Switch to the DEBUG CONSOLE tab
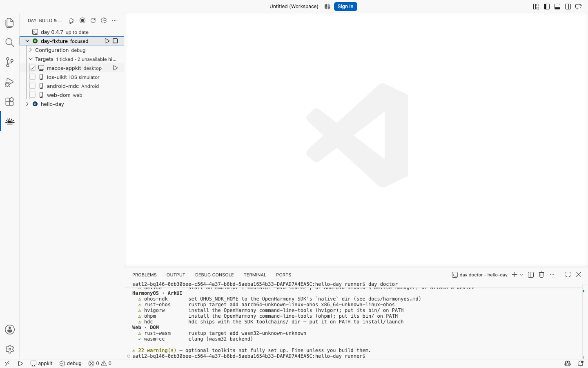Screen dimensions: 588x368 point(214,275)
